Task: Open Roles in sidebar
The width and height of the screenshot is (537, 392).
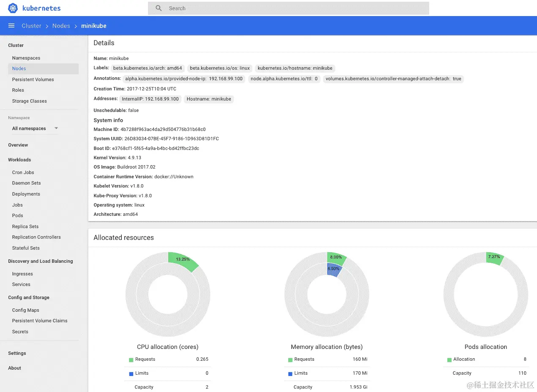Action: click(x=18, y=90)
